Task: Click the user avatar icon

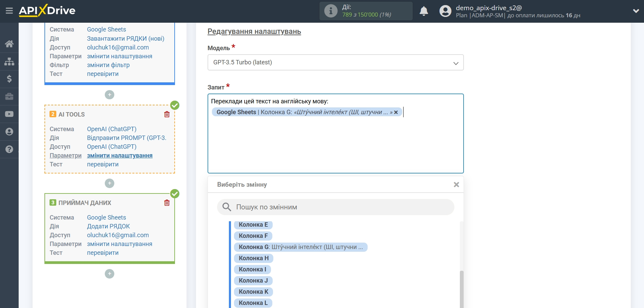Action: tap(445, 11)
